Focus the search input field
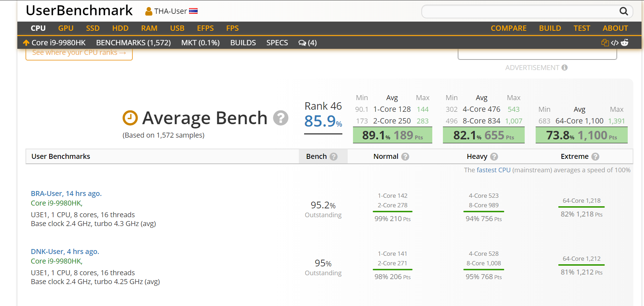Screen dimensions: 644x306 pyautogui.click(x=520, y=12)
